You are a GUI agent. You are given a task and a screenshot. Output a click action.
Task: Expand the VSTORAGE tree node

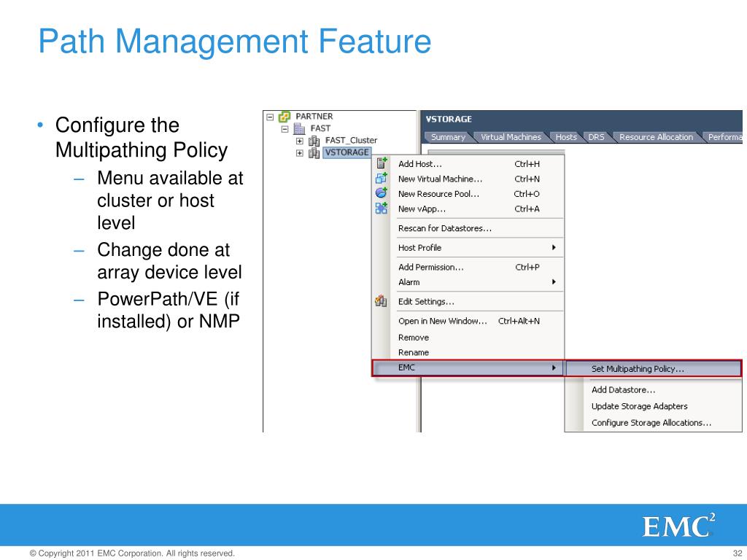point(300,153)
